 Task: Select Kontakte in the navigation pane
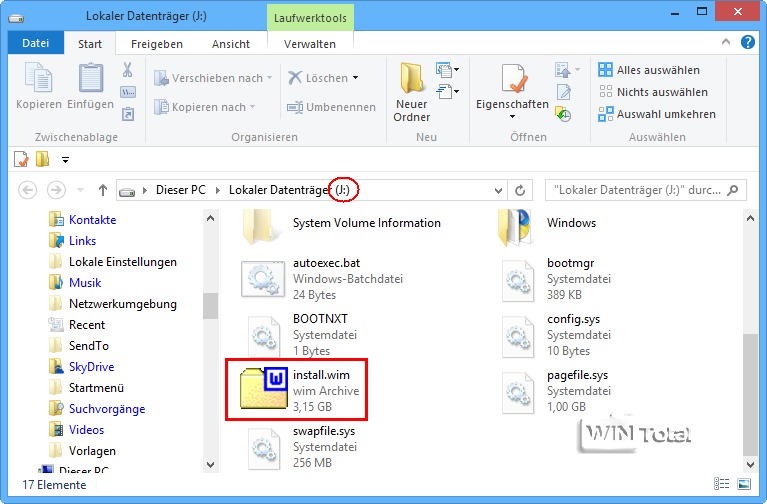[x=83, y=220]
